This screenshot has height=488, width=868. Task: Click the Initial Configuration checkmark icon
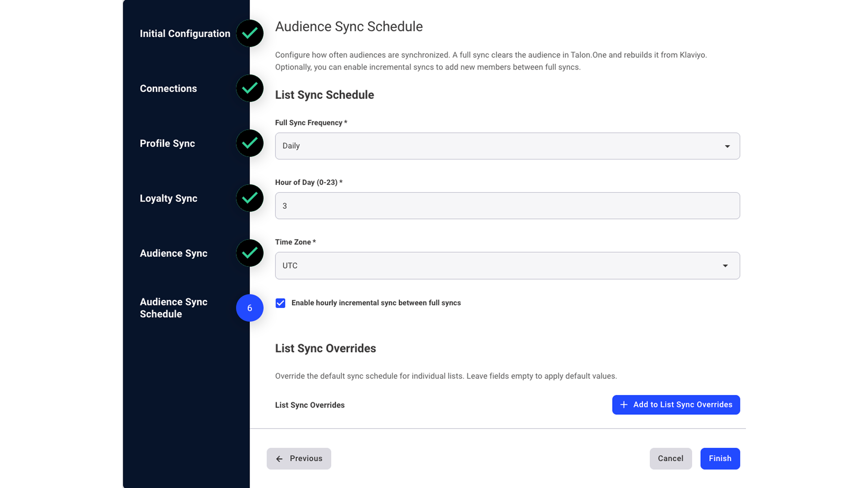click(x=250, y=33)
